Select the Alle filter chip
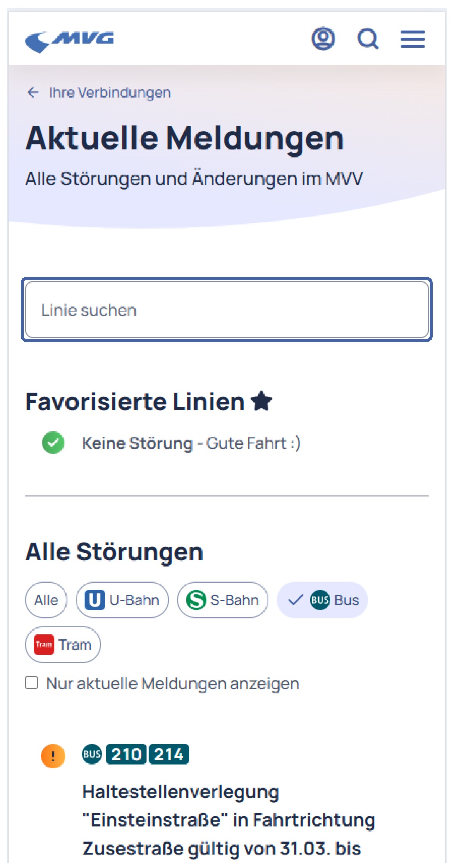454x868 pixels. (46, 600)
